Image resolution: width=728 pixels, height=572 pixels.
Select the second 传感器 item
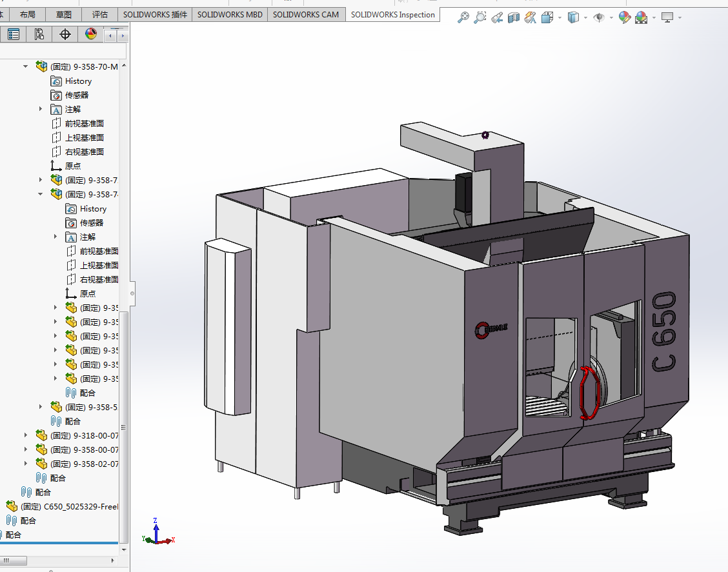click(x=85, y=223)
